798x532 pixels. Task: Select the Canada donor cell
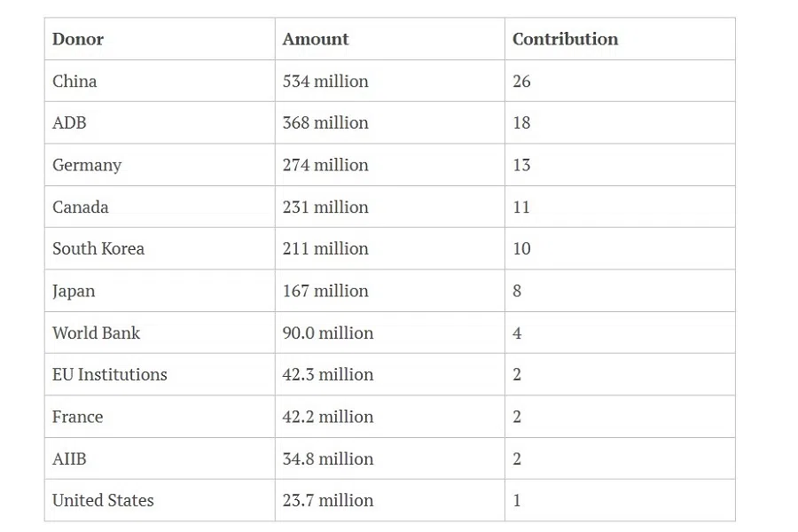point(81,207)
